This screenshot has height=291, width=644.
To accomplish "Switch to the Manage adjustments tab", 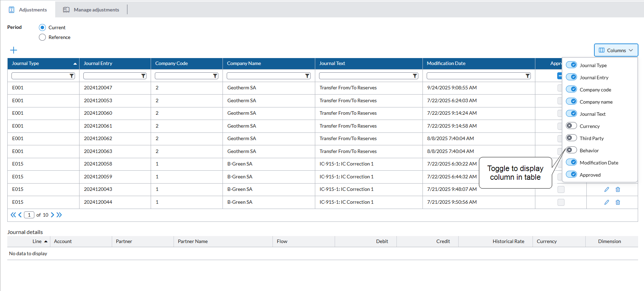I will [91, 10].
